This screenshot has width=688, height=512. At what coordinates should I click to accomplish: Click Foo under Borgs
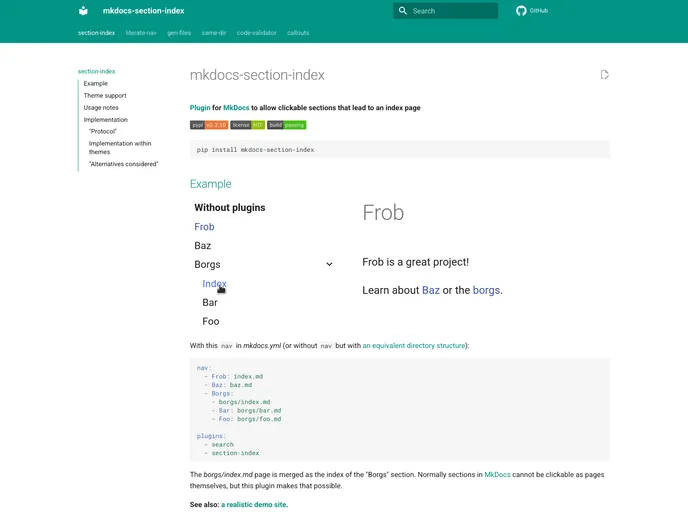pyautogui.click(x=211, y=322)
